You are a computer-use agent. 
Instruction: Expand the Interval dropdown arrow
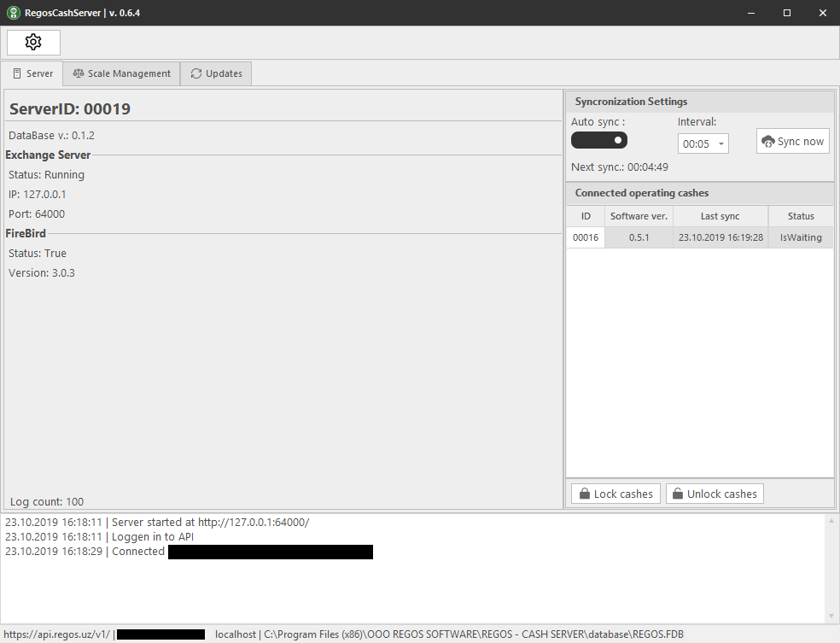pyautogui.click(x=721, y=144)
